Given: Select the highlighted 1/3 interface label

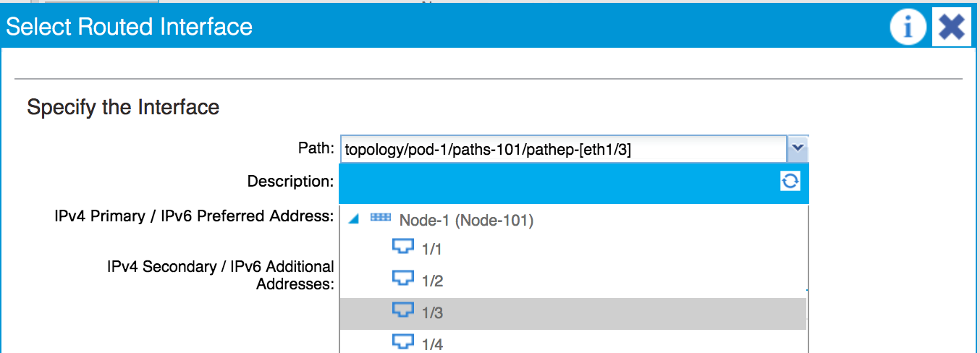Looking at the screenshot, I should 431,313.
